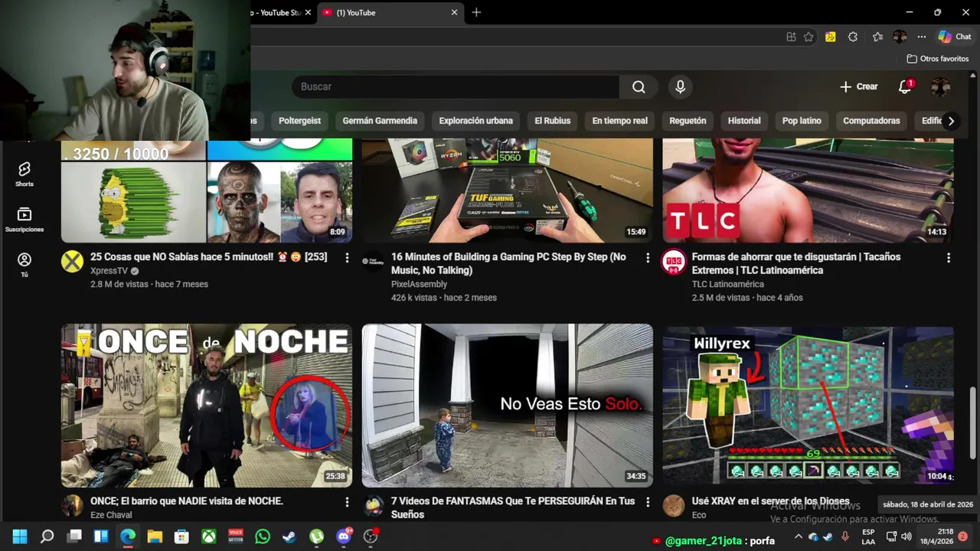Select the Historial chip
980x551 pixels.
744,121
